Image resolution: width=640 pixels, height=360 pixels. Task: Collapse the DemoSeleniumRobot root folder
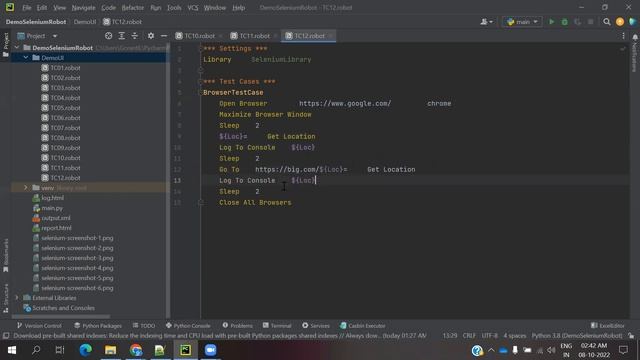tap(17, 48)
